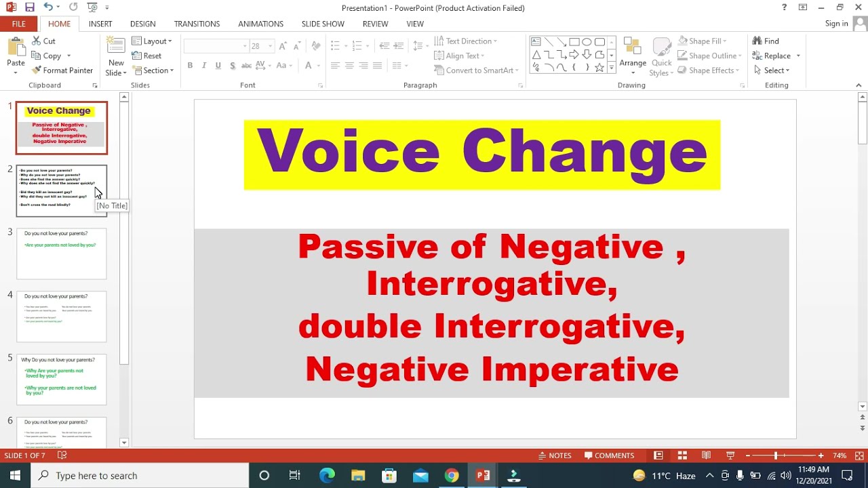This screenshot has height=488, width=868.
Task: Switch to Reading View
Action: point(706,455)
